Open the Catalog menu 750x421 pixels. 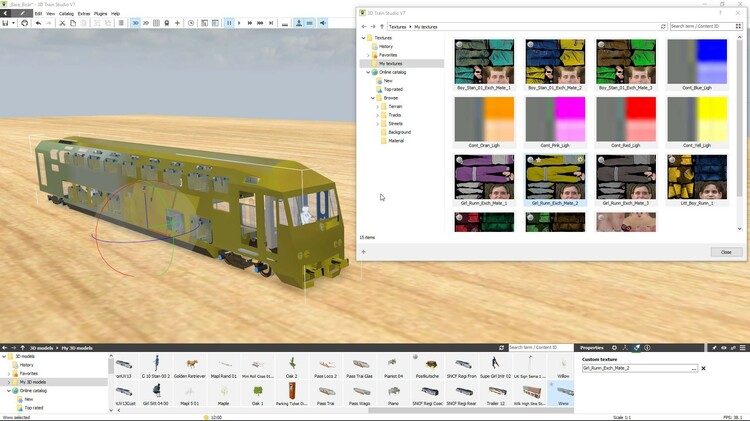tap(65, 13)
